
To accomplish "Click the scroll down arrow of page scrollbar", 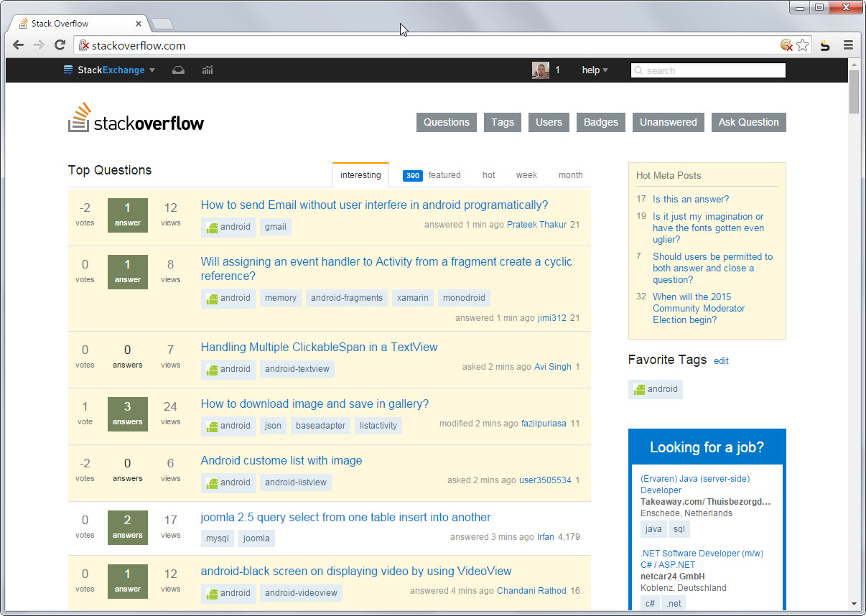I will point(854,604).
